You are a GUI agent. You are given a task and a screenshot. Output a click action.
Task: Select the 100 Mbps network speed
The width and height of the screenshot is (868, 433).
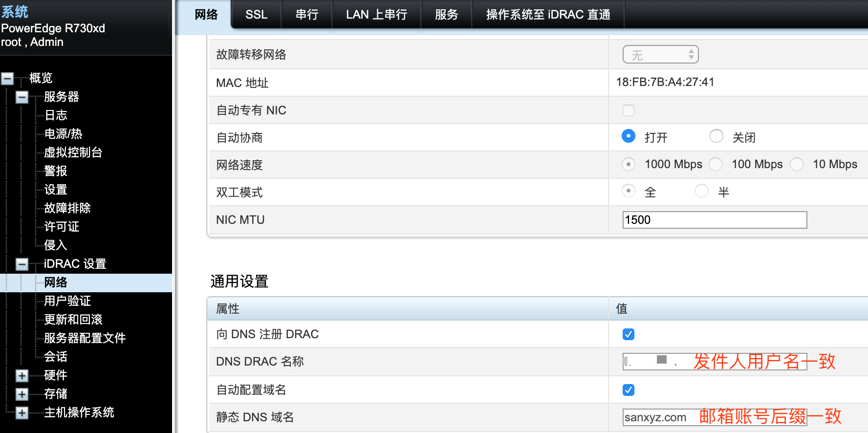(x=716, y=165)
